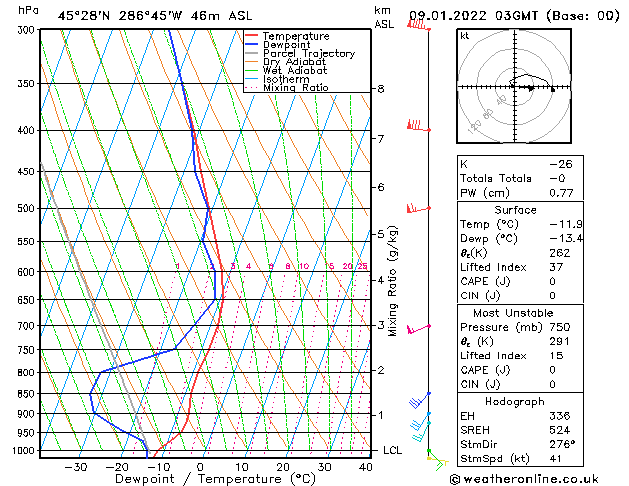Click the hPa axis unit label
Viewport: 629px width, 486px height.
(28, 10)
